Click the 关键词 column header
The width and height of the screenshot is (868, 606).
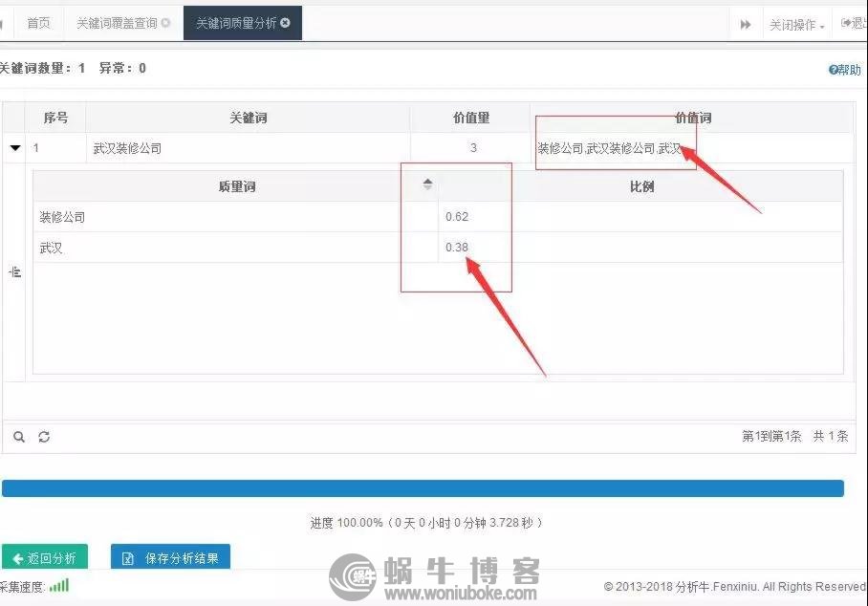click(249, 118)
